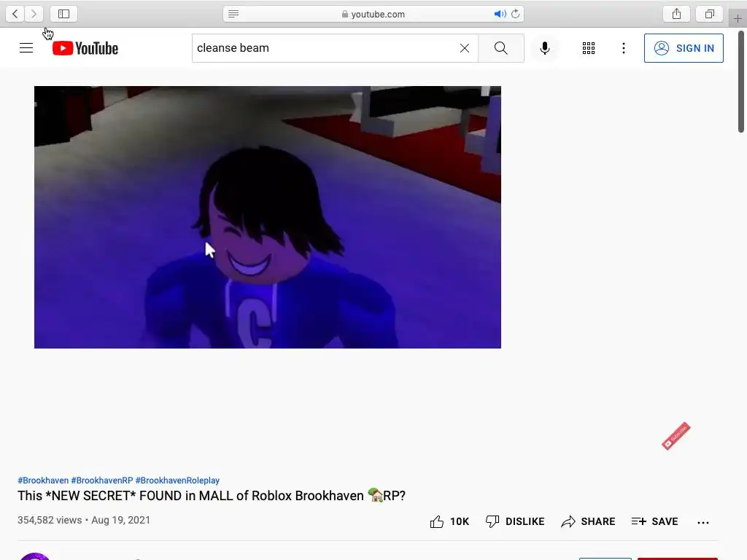The width and height of the screenshot is (747, 560).
Task: Open YouTube settings three-dot menu
Action: [624, 48]
